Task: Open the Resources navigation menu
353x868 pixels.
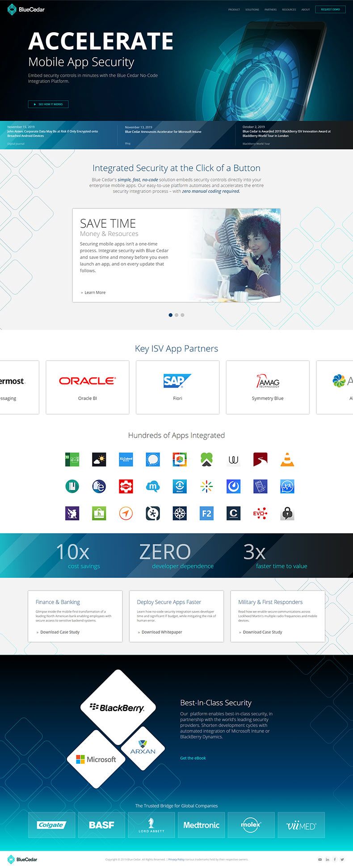Action: point(289,9)
